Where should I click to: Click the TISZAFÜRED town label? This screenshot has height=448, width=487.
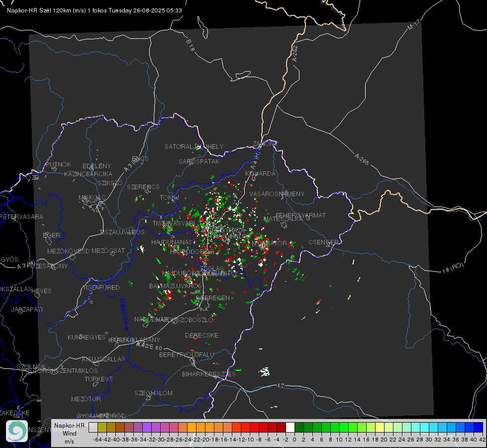101,288
